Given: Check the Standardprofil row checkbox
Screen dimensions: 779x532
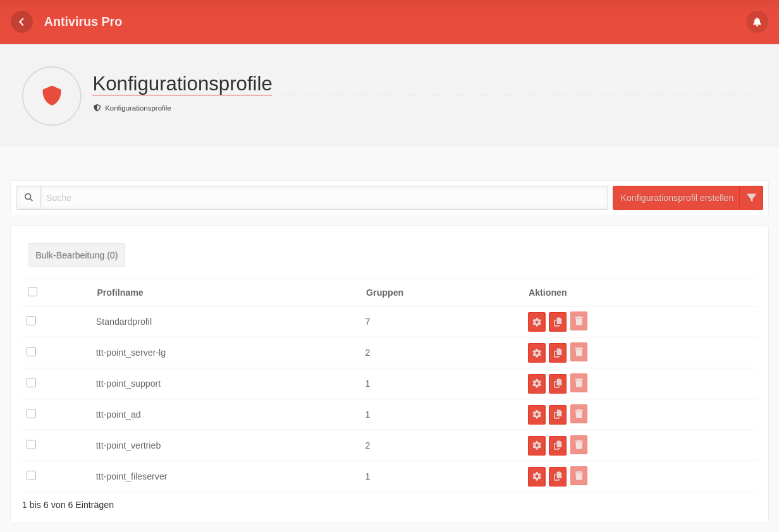Looking at the screenshot, I should tap(31, 320).
